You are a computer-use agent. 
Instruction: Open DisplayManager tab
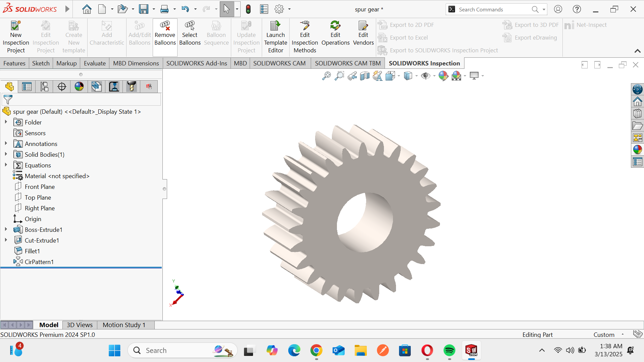[79, 87]
